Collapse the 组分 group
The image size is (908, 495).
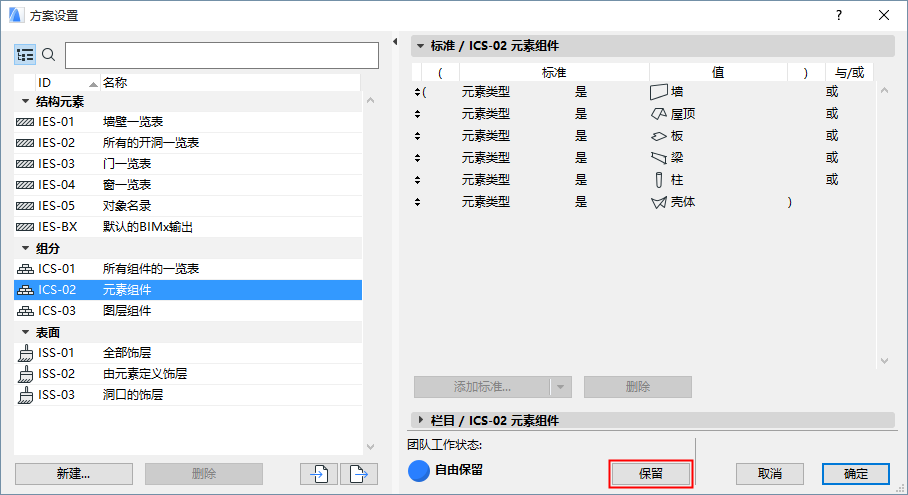(x=25, y=248)
